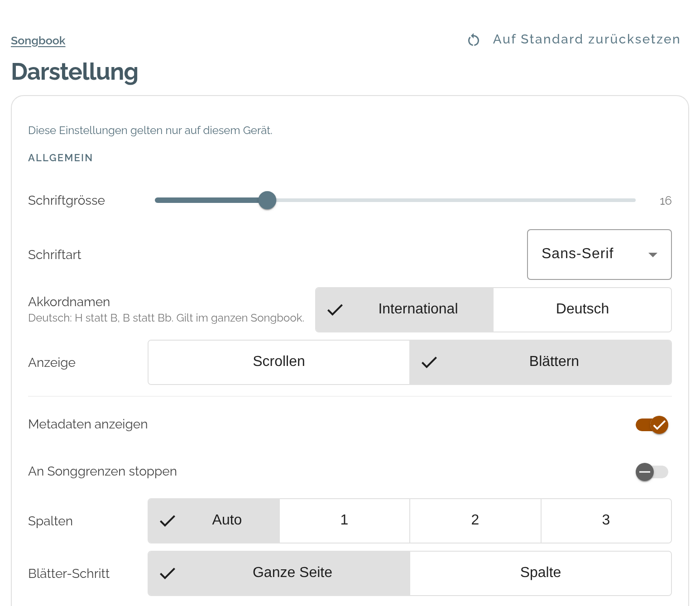Viewport: 700px width, 606px height.
Task: Choose 'Spalte' for Blätter-Schritt
Action: pos(541,573)
